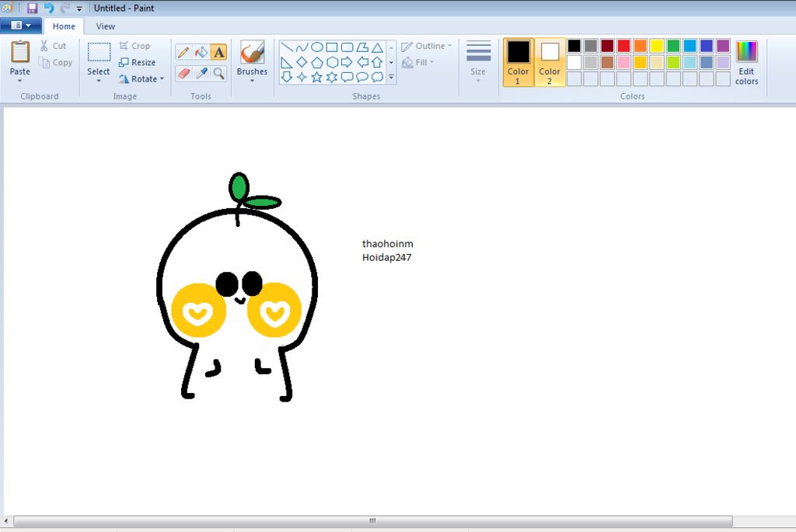Choose the Pentagon shape

[x=317, y=62]
